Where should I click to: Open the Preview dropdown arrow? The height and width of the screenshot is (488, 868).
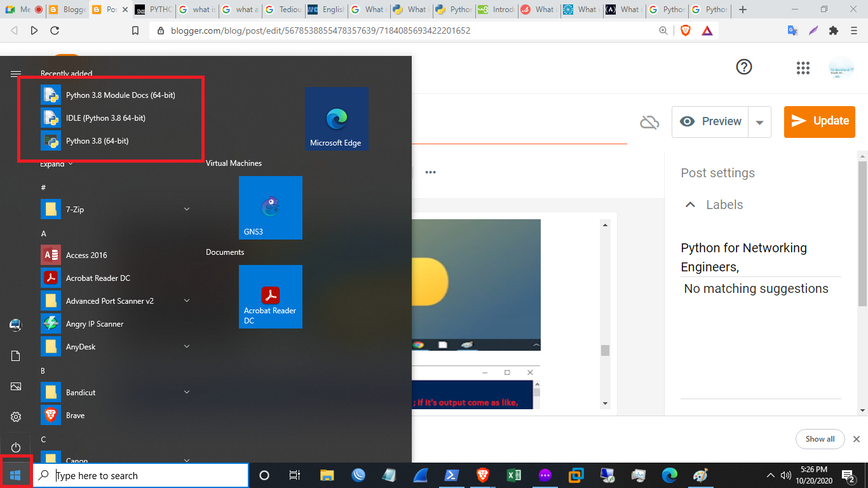tap(760, 122)
